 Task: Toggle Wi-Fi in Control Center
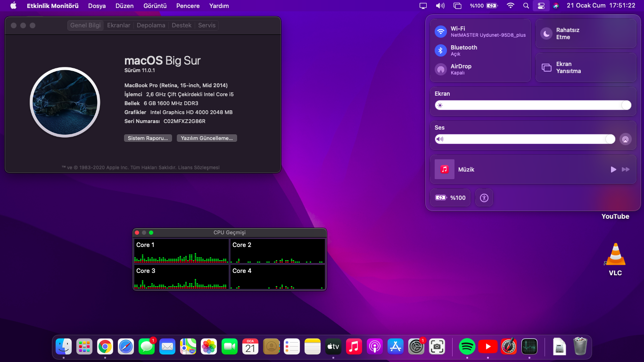tap(441, 32)
